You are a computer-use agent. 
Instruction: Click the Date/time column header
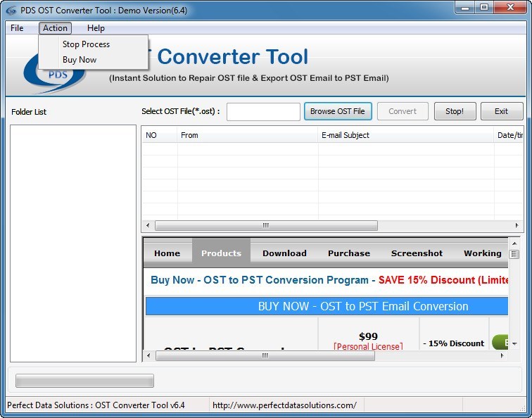point(509,135)
